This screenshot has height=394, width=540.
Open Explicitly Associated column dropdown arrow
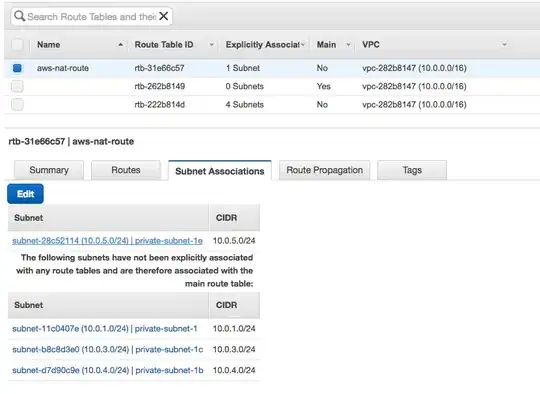pos(302,45)
